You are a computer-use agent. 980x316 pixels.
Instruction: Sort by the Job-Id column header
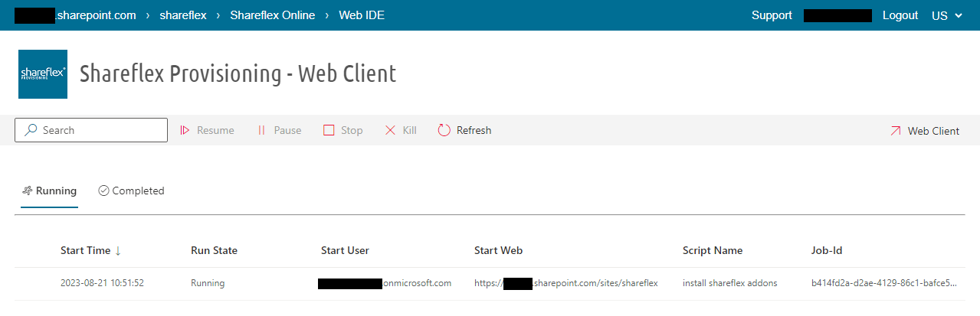tap(827, 250)
